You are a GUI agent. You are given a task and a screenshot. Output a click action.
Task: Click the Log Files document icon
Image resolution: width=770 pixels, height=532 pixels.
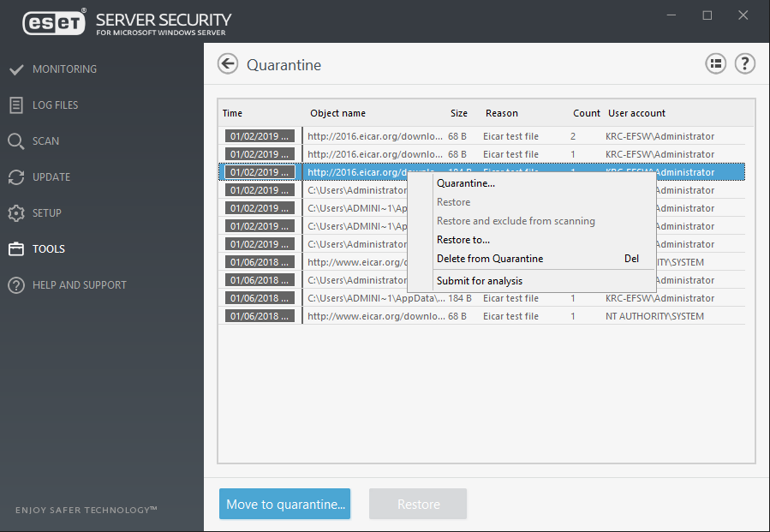click(16, 105)
